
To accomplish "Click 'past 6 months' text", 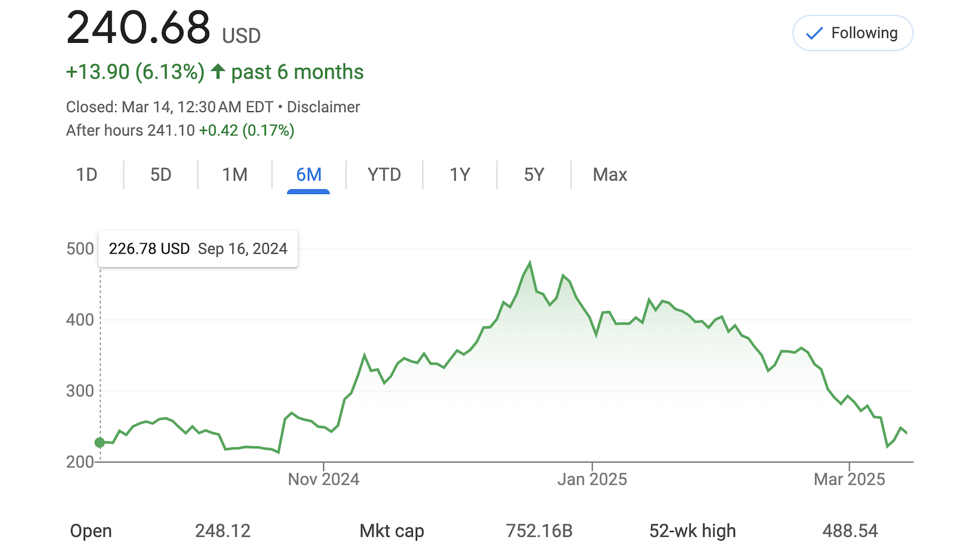I will (x=297, y=72).
